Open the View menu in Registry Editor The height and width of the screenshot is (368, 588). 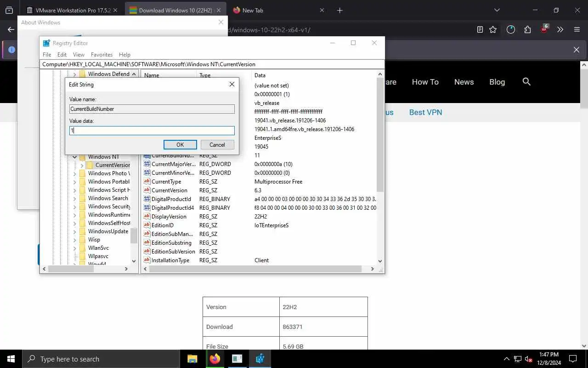(x=79, y=54)
